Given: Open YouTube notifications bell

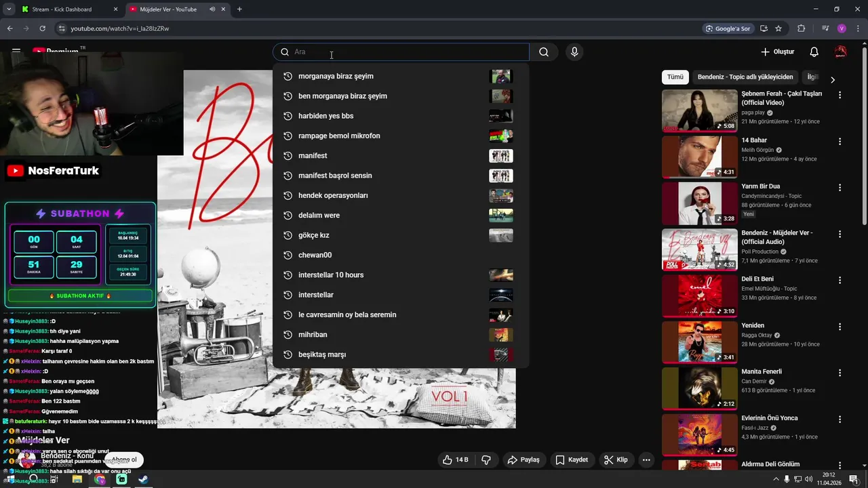Looking at the screenshot, I should point(814,52).
